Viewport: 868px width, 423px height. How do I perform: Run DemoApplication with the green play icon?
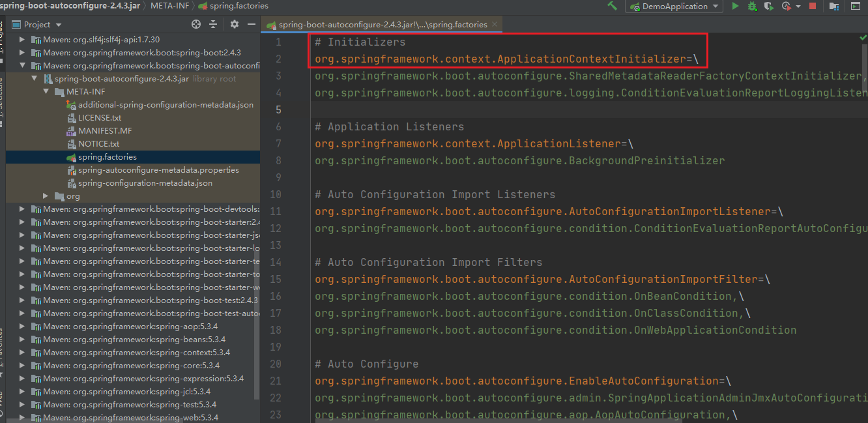735,6
